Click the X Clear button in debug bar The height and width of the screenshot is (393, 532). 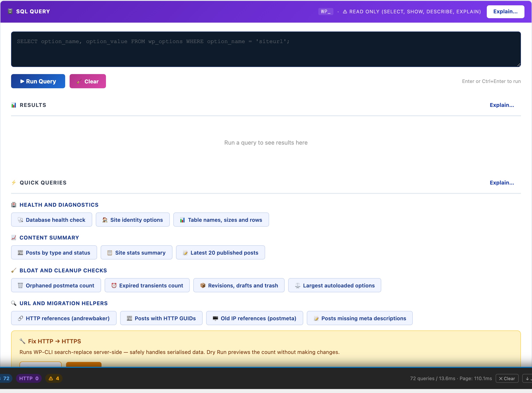tap(507, 378)
